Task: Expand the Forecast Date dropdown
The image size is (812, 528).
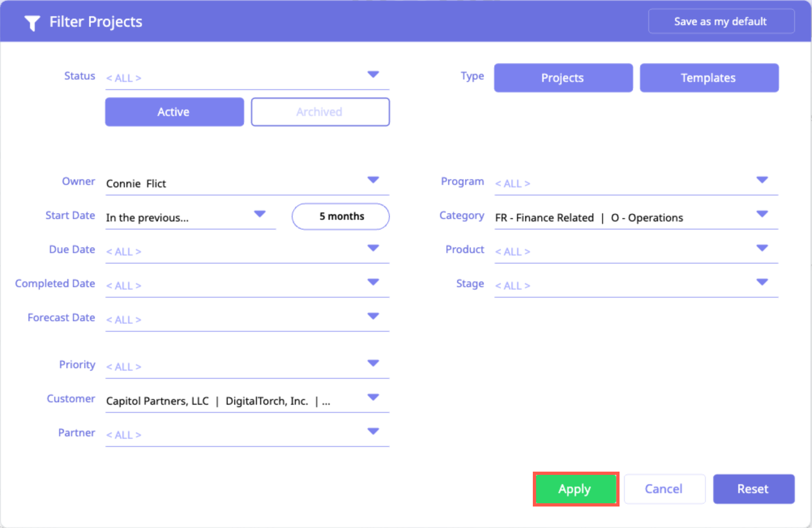Action: click(373, 316)
